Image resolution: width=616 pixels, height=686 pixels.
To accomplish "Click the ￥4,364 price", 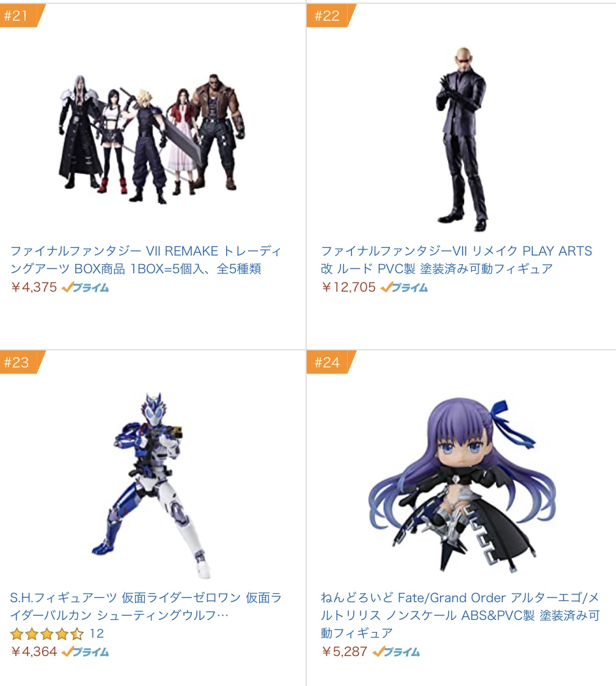I will point(34,652).
